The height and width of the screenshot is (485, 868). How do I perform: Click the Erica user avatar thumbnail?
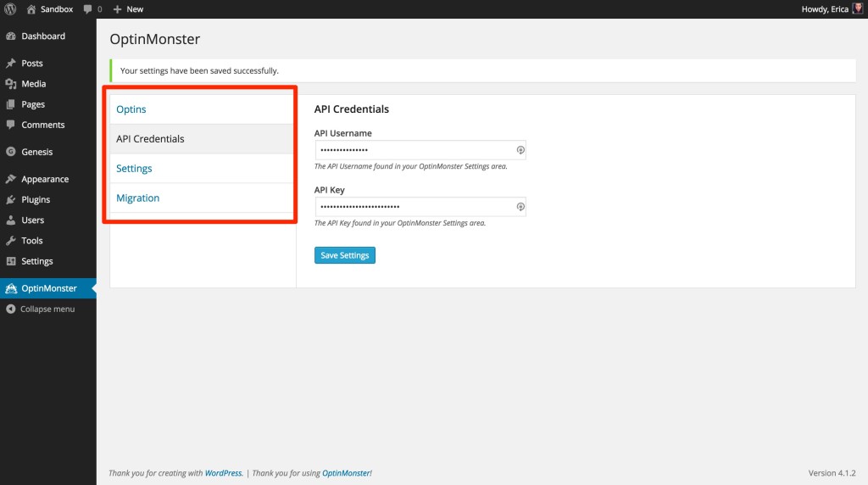point(857,9)
